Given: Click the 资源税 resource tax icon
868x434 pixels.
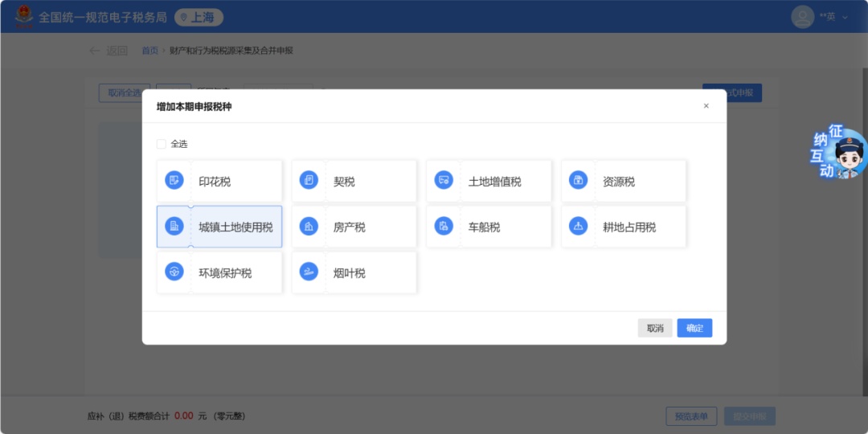Looking at the screenshot, I should click(579, 181).
